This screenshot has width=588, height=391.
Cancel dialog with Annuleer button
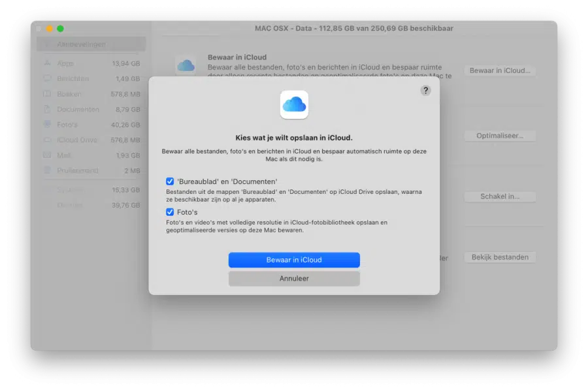(x=294, y=278)
